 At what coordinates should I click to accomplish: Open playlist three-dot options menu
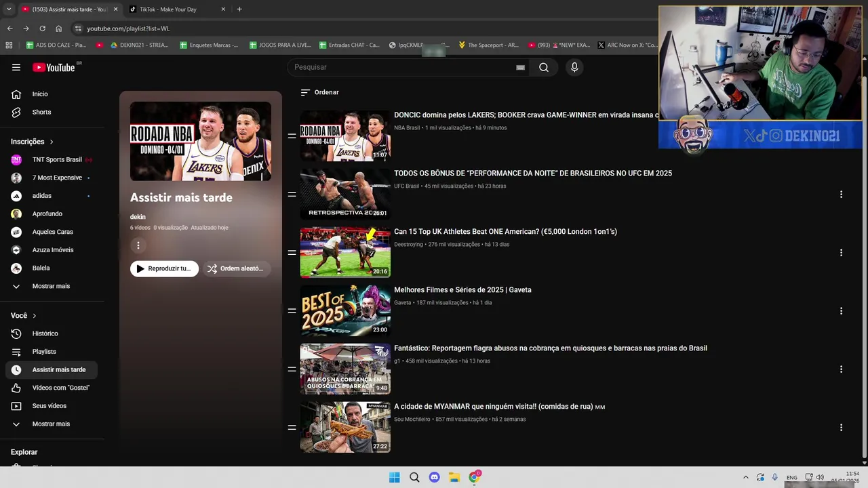click(138, 245)
